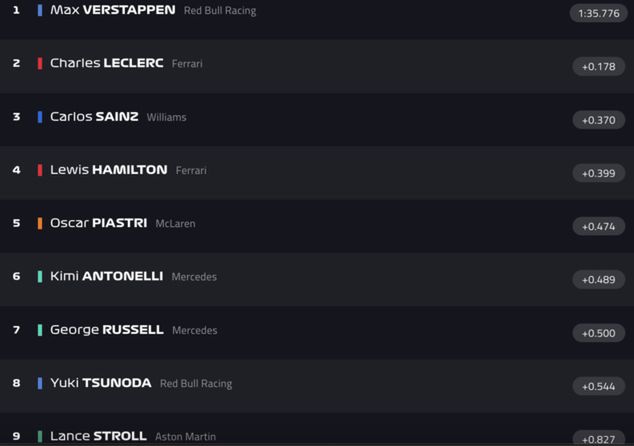
Task: Click Hamilton's +0.399 gap badge
Action: (598, 173)
